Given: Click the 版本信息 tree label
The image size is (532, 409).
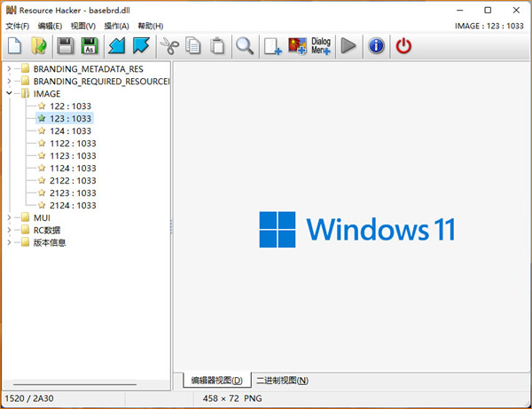Looking at the screenshot, I should pyautogui.click(x=50, y=242).
